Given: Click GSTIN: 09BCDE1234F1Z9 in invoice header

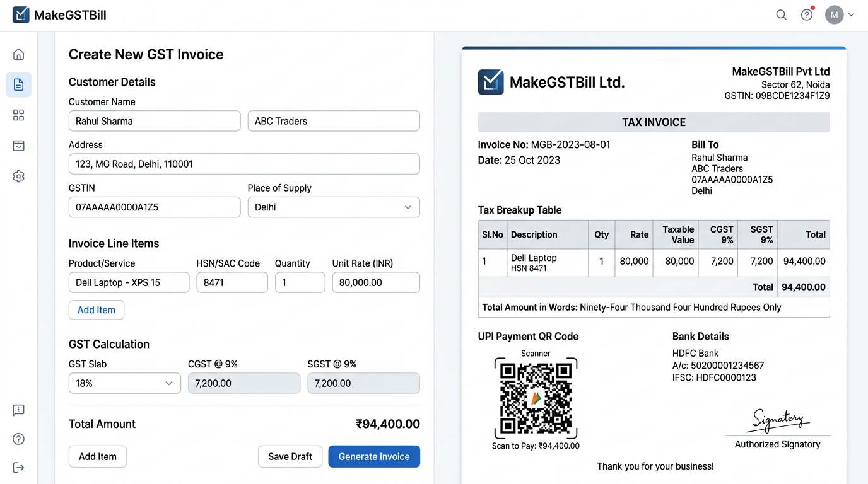Looking at the screenshot, I should point(777,96).
